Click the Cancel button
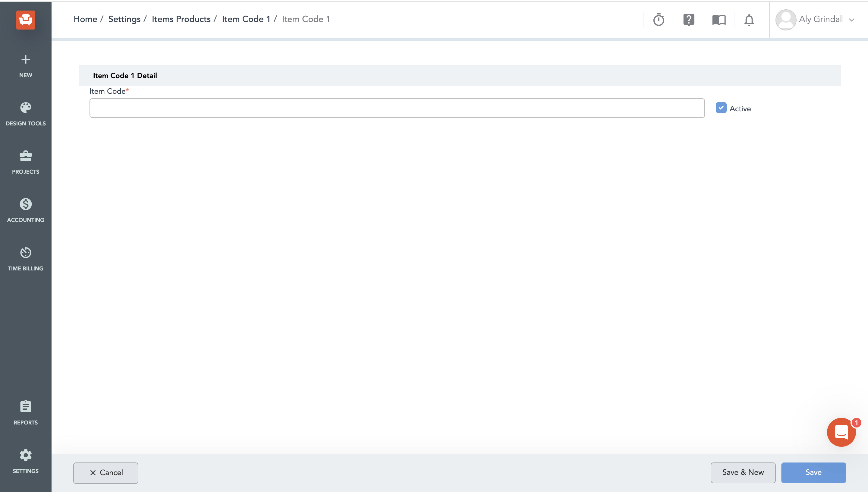 coord(106,473)
